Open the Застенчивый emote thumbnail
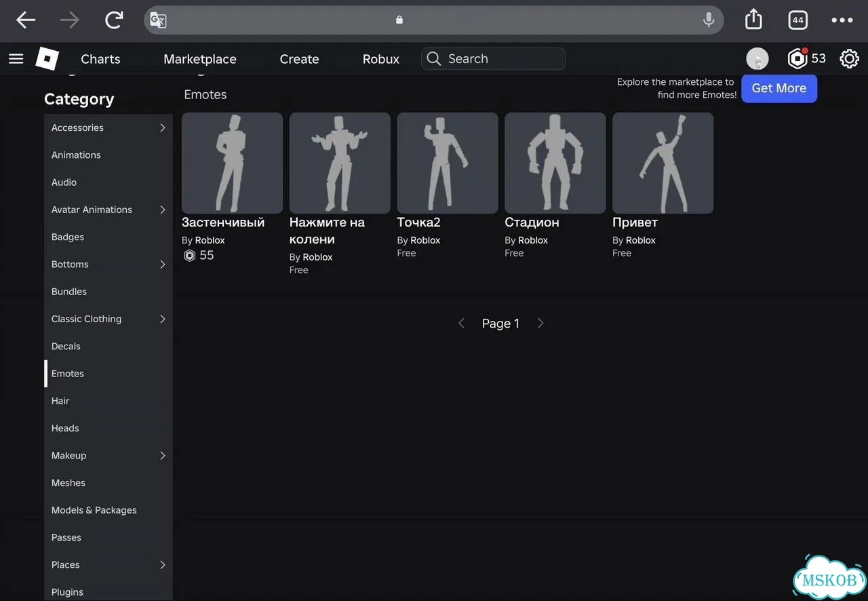The height and width of the screenshot is (601, 868). click(232, 163)
